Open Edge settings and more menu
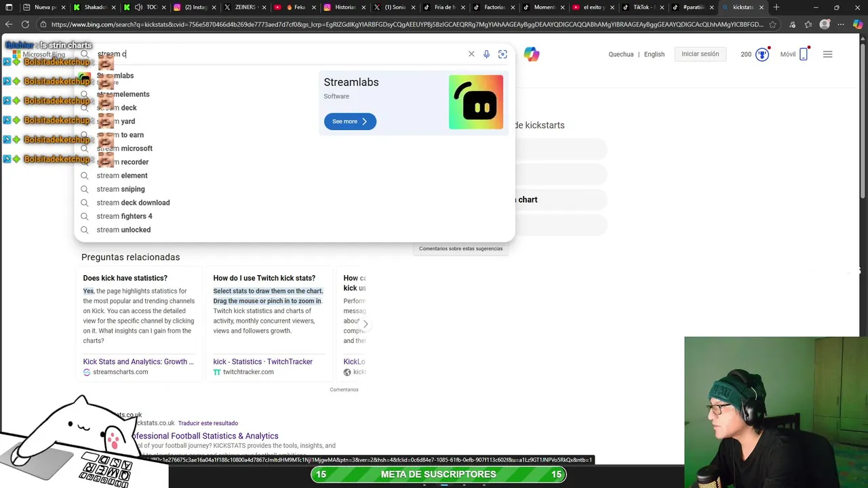Image resolution: width=868 pixels, height=488 pixels. (842, 24)
